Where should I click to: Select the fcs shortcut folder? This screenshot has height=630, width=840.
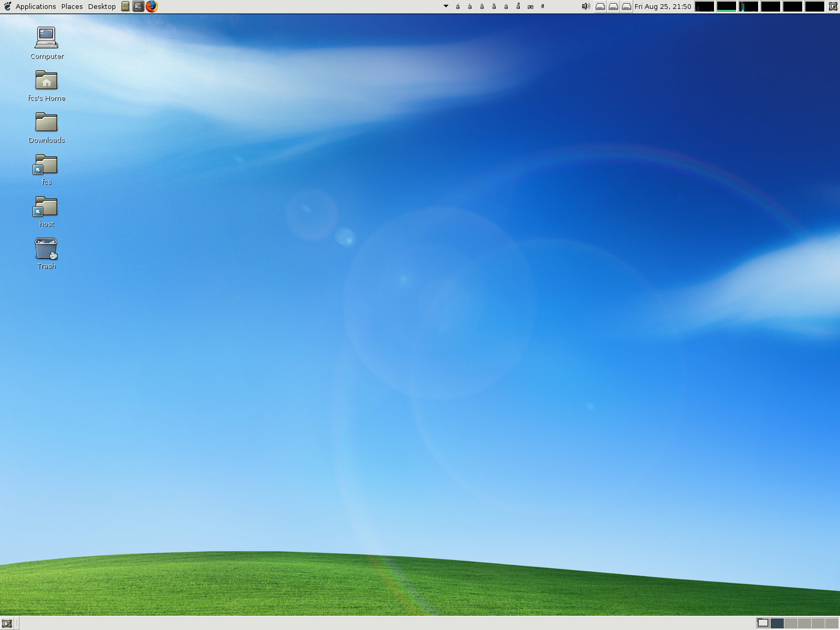point(46,164)
